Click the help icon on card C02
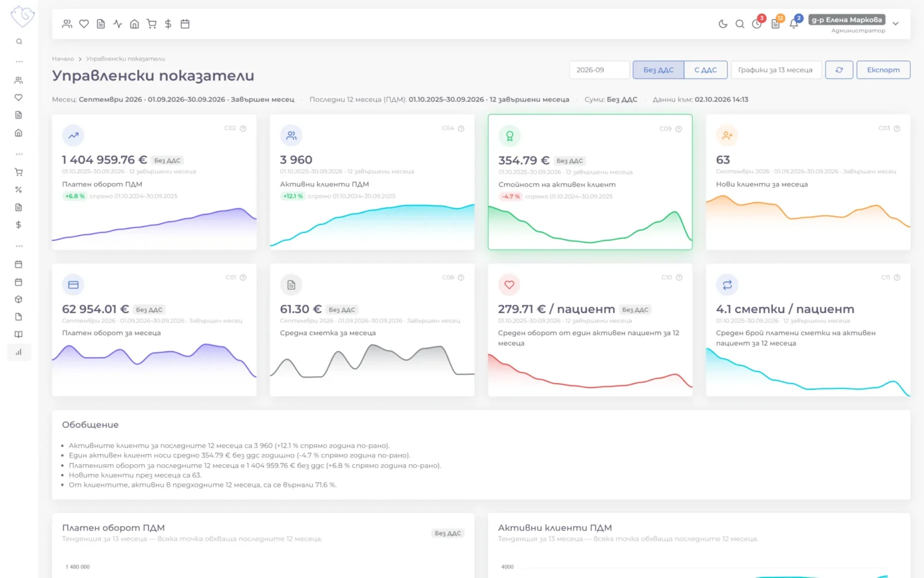This screenshot has width=924, height=578. (x=243, y=128)
